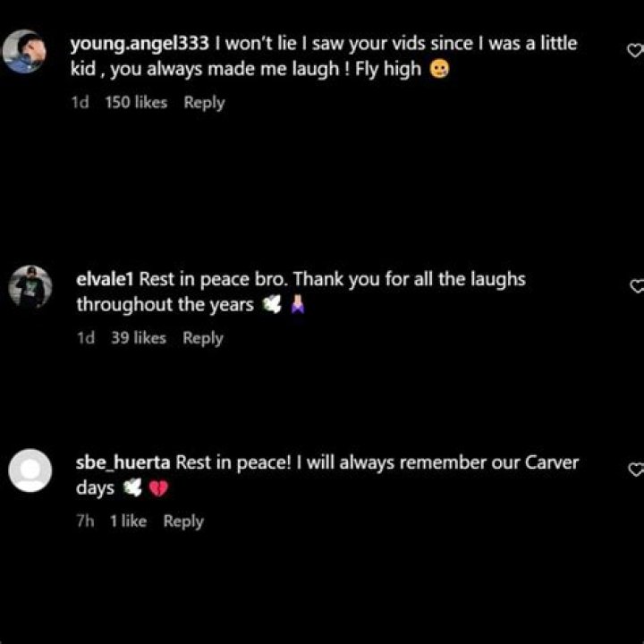The width and height of the screenshot is (644, 644).
Task: Click broken heart emoji in sbe_huerta's comment
Action: [158, 488]
